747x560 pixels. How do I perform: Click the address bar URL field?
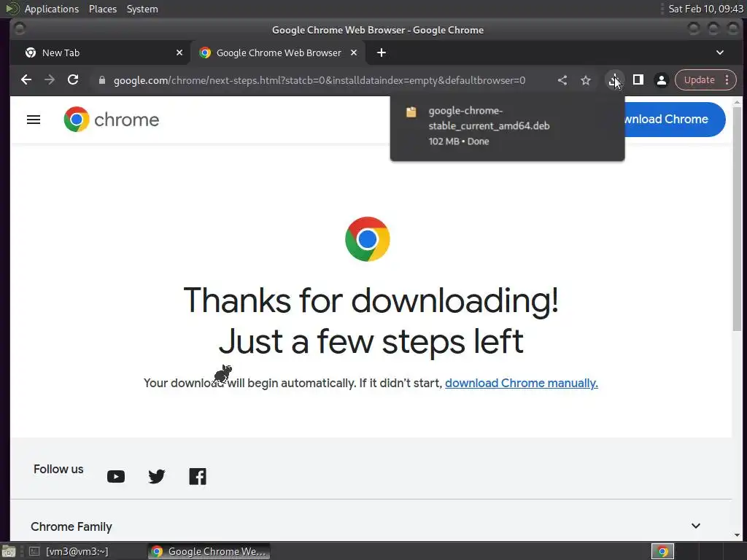[x=320, y=80]
